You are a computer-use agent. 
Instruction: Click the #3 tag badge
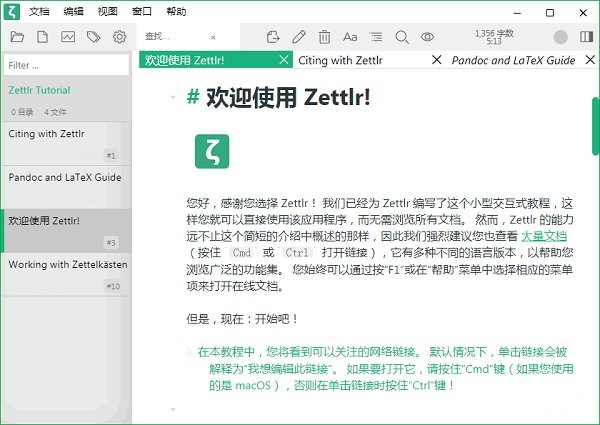tap(111, 243)
